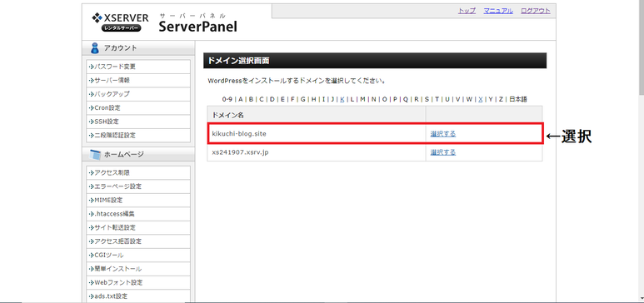
Task: Open 簡単インストール in the sidebar
Action: coord(138,269)
